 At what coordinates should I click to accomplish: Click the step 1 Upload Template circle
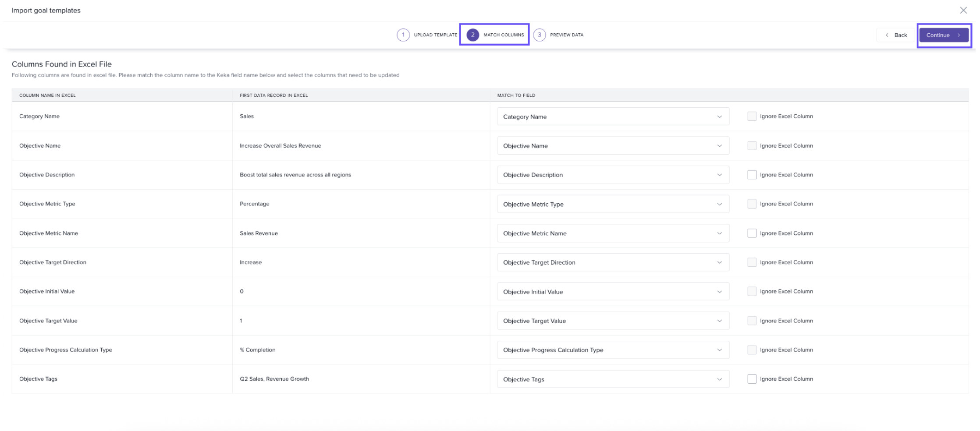tap(403, 35)
